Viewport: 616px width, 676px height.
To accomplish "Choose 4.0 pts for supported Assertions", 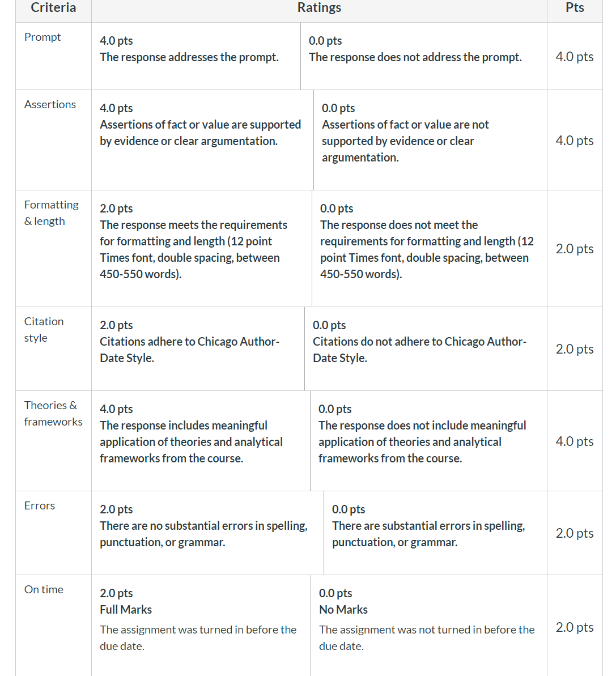I will [x=202, y=140].
